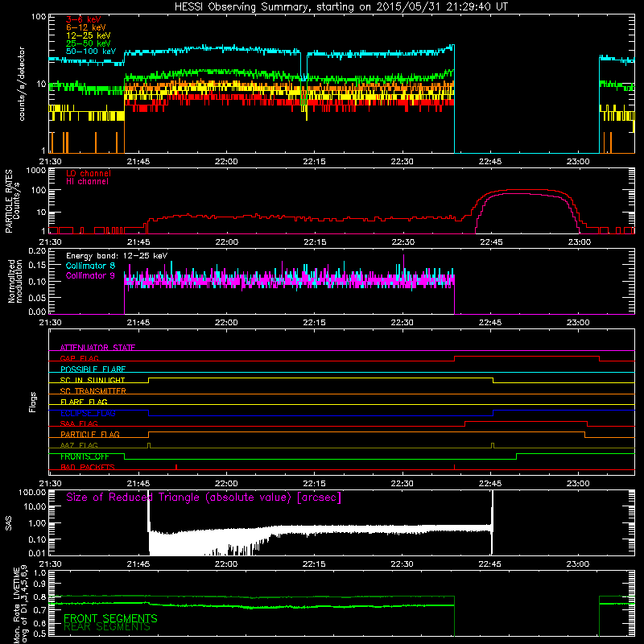Viewport: 644px width, 644px height.
Task: Click the Collimator 9 legend label
Action: (x=90, y=275)
